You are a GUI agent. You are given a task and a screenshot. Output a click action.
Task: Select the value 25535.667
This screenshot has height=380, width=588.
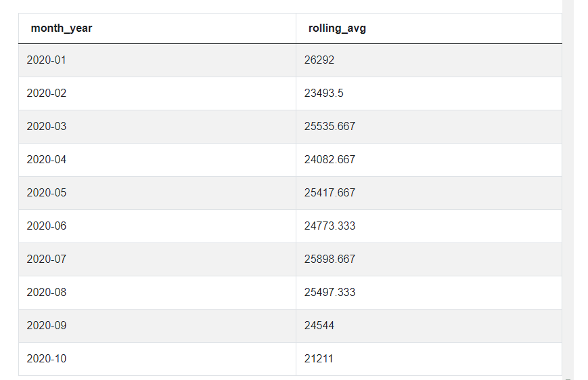click(330, 126)
